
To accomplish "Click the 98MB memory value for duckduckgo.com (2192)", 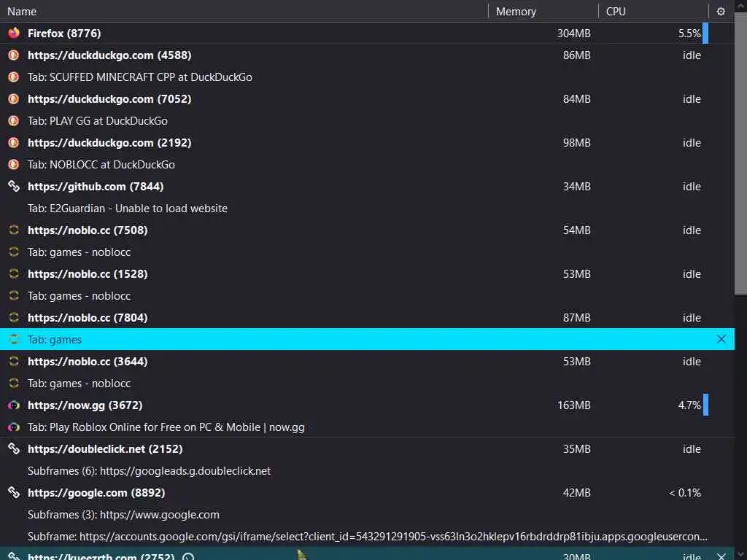I will coord(576,143).
